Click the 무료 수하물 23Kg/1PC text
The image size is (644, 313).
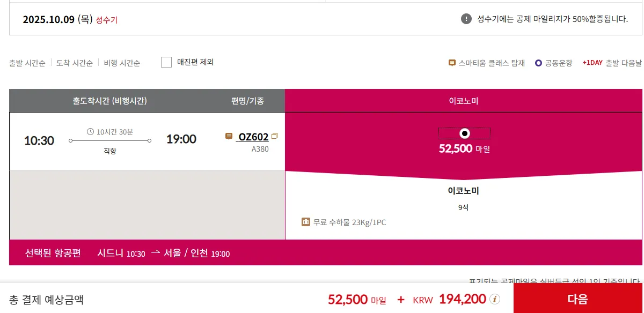[349, 222]
